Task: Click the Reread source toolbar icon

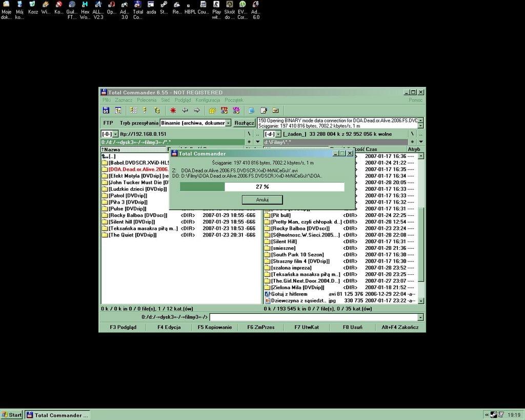Action: [106, 110]
